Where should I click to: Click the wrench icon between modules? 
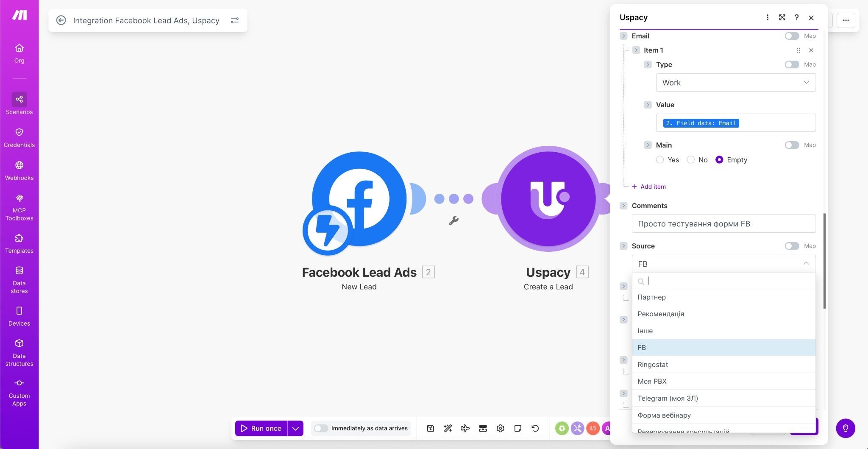(453, 220)
